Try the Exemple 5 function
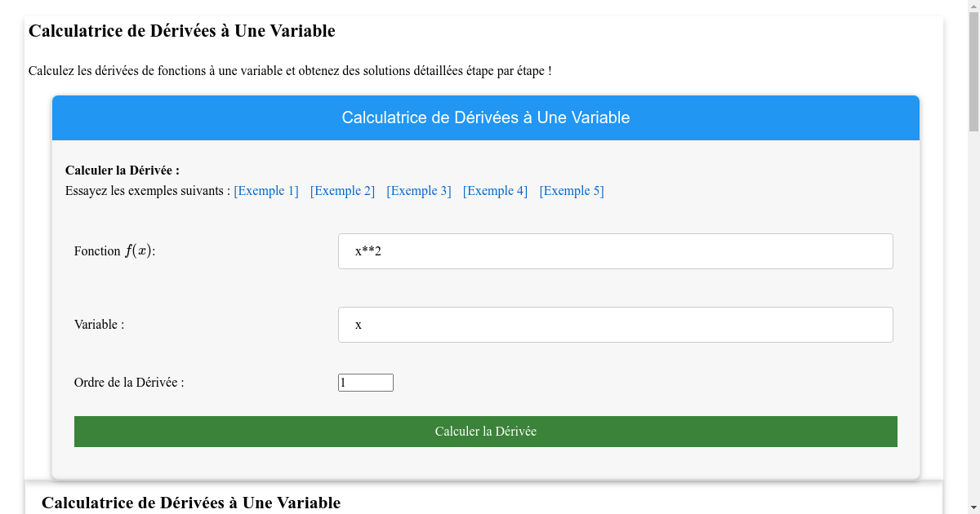Screen dimensions: 980x514 (572, 190)
